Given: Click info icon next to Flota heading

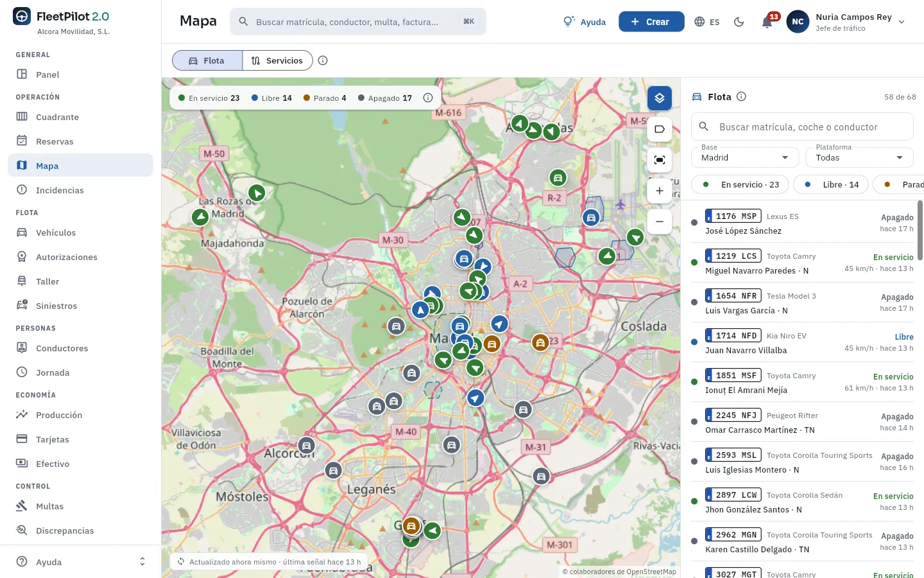Looking at the screenshot, I should 742,96.
